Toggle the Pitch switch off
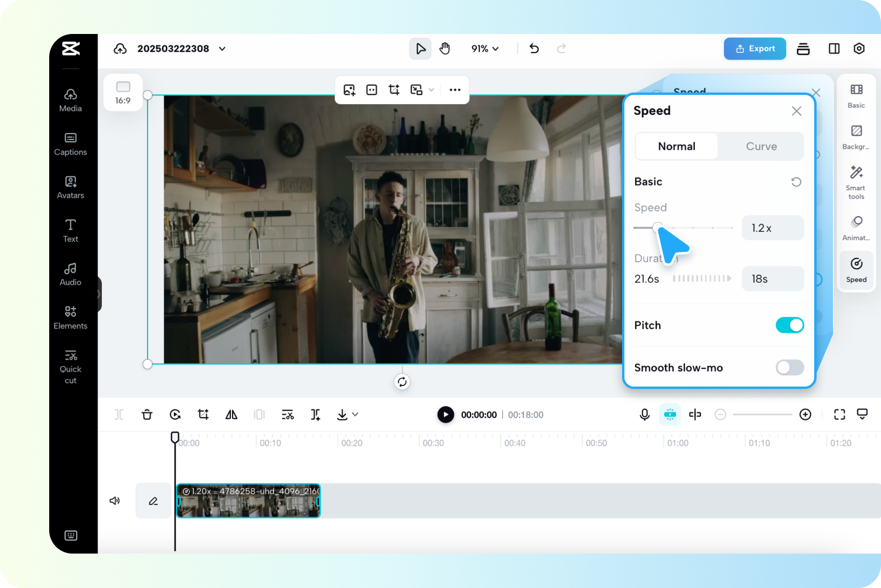The image size is (881, 588). (x=789, y=325)
